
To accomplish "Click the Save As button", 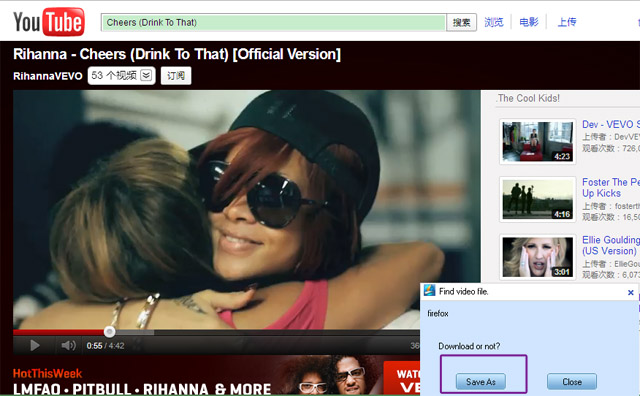I will coord(481,382).
